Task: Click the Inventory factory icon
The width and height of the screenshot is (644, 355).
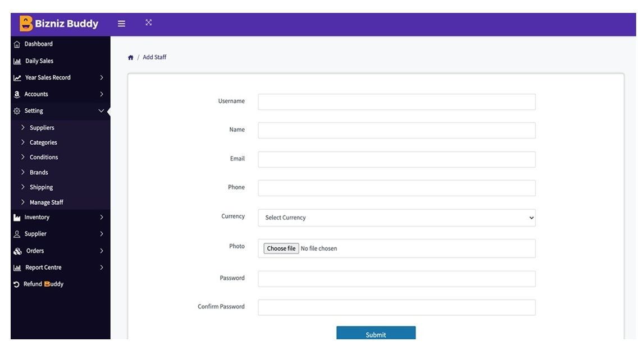Action: (17, 218)
